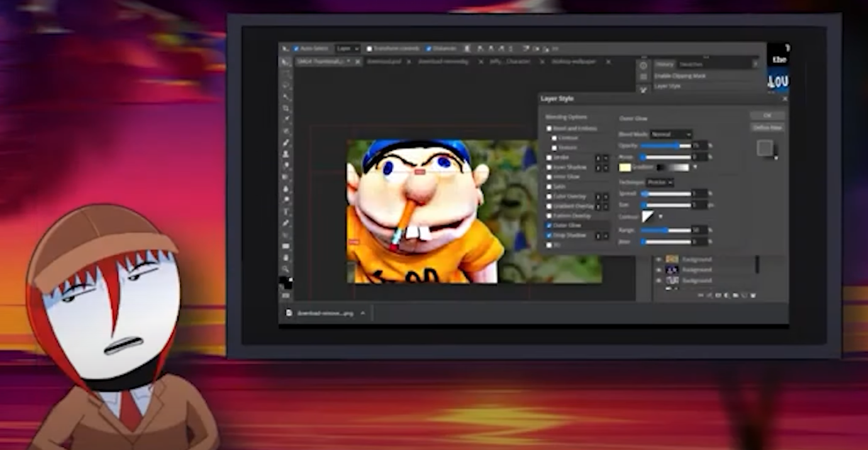Switch to the Jeffy Character tab
This screenshot has width=868, height=450.
pos(509,62)
